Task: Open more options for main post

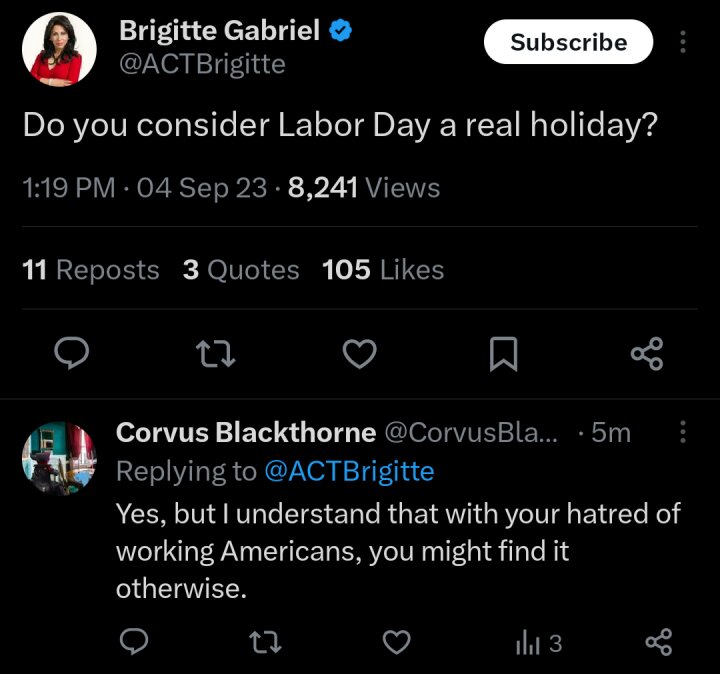Action: point(683,43)
